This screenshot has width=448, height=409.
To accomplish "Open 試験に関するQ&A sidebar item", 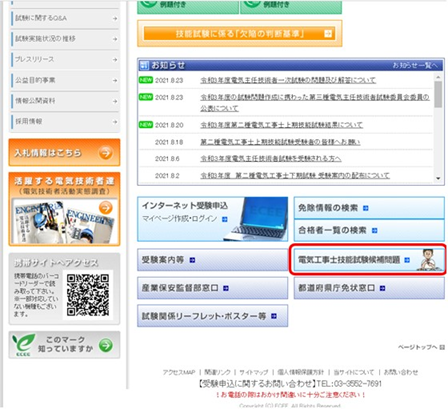I will pyautogui.click(x=65, y=18).
